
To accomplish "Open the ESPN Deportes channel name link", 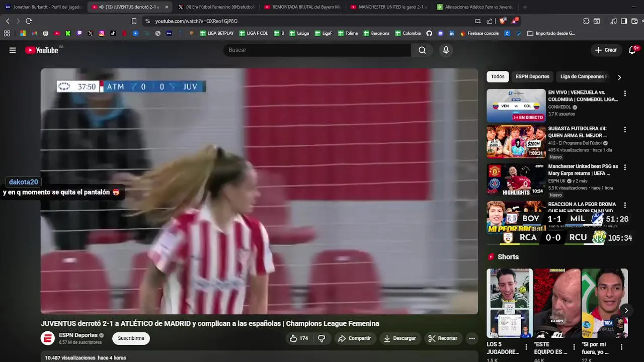I will coord(78,335).
